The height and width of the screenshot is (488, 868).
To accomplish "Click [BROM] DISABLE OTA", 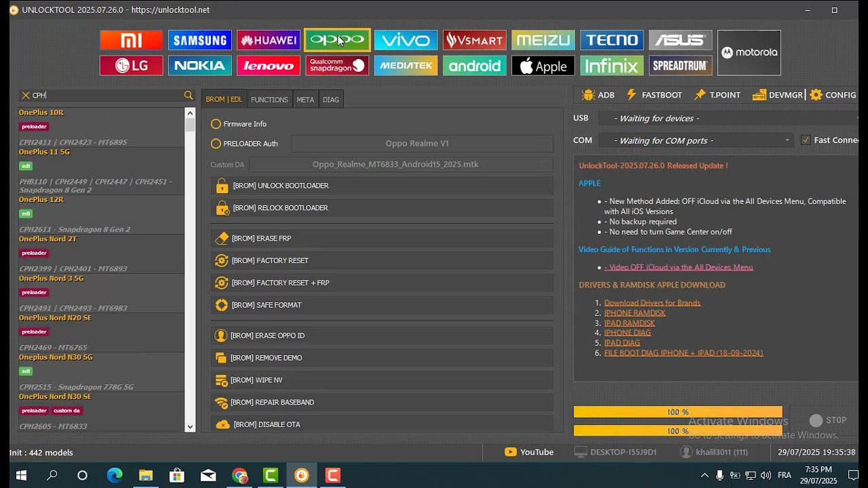I will (382, 424).
